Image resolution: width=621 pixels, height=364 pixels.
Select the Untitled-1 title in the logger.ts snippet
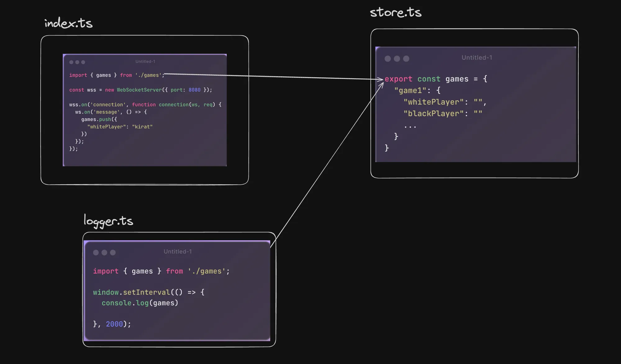click(x=178, y=252)
